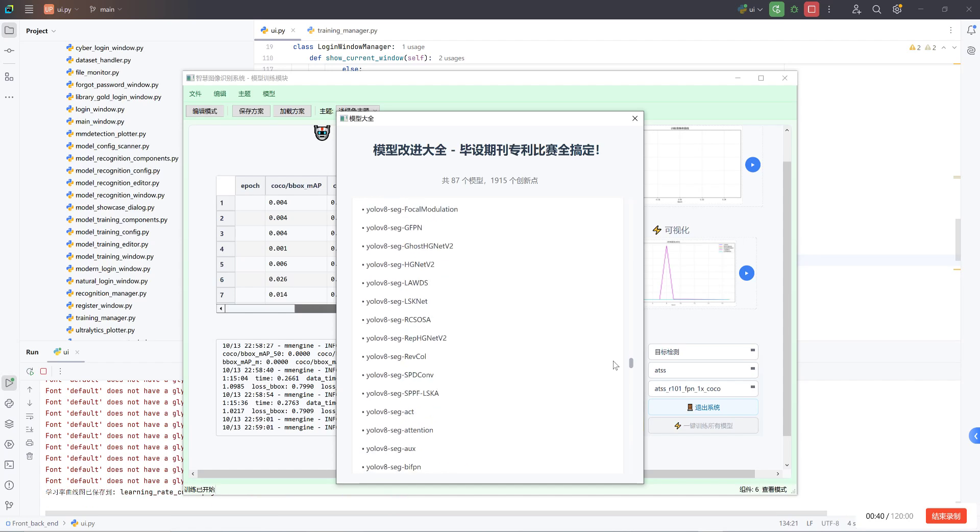Open Code With Me user icon
The width and height of the screenshot is (980, 532).
(x=856, y=9)
